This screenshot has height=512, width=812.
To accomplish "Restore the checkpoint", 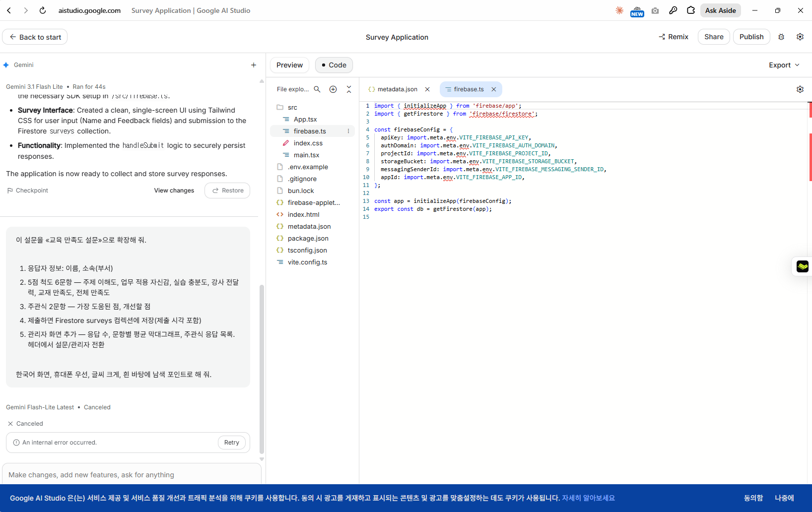I will (x=227, y=191).
